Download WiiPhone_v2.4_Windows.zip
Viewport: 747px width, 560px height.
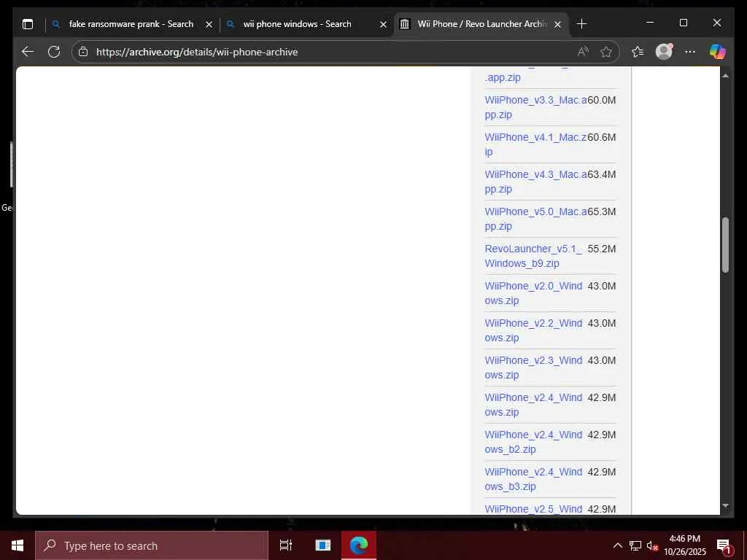[x=533, y=404]
